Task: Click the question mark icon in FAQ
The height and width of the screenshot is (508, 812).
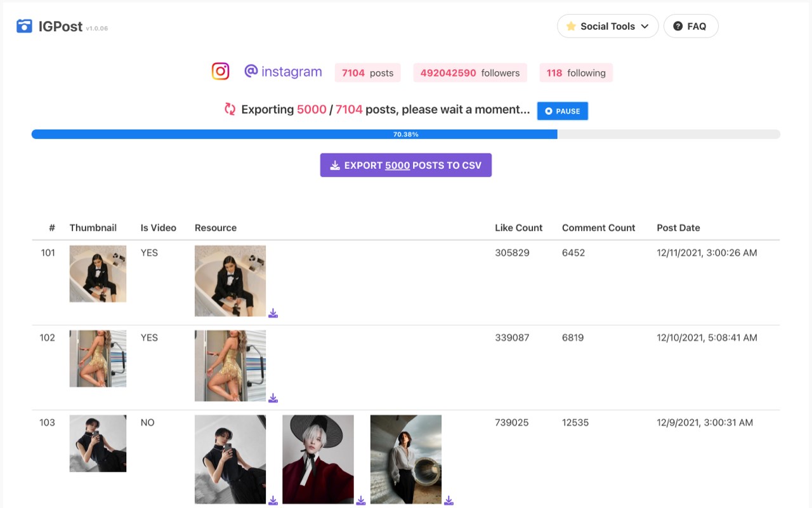Action: [x=678, y=26]
